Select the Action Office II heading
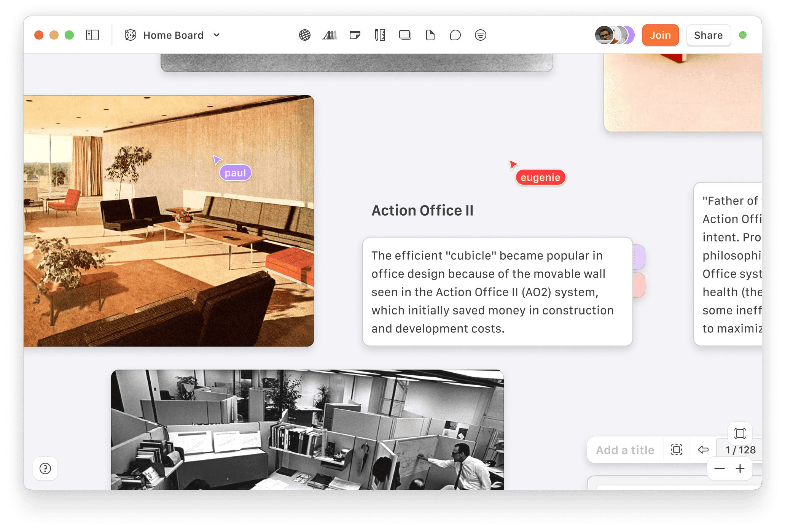 tap(422, 211)
